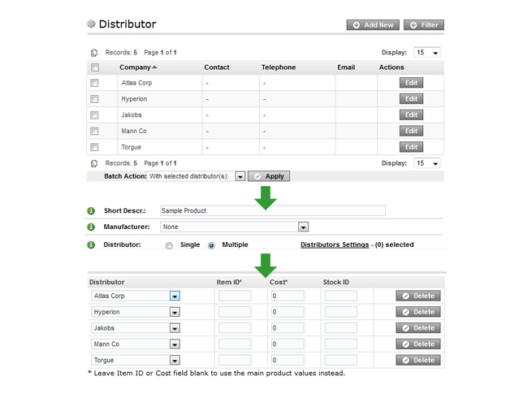Viewport: 532px width, 398px height.
Task: Click the info icon beside Short Descr.
Action: tap(91, 211)
